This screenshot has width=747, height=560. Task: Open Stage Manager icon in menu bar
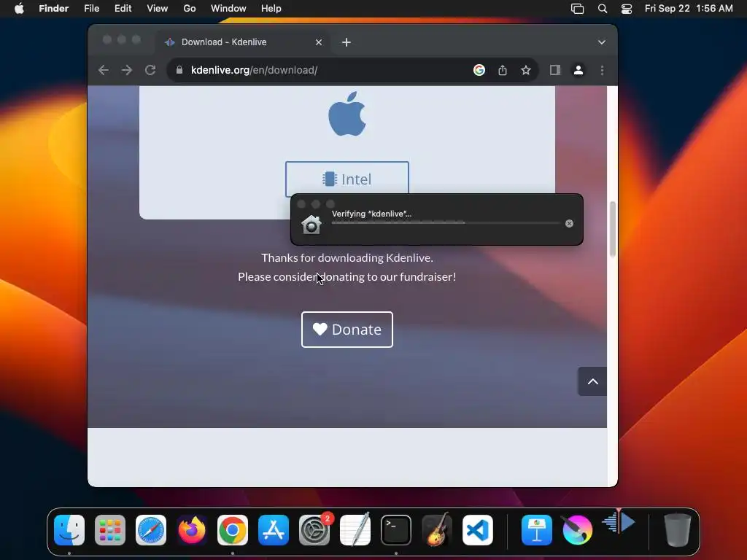578,9
